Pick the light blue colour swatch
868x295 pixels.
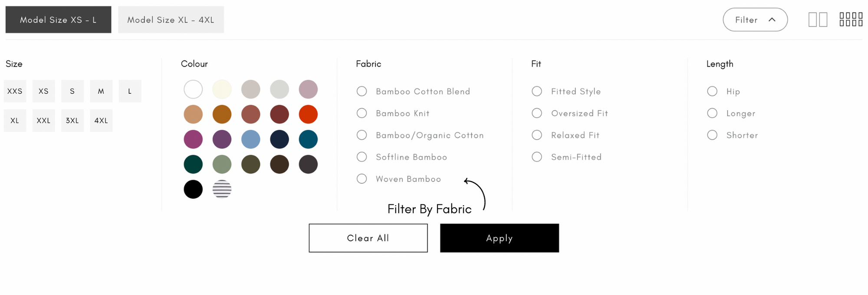(251, 139)
